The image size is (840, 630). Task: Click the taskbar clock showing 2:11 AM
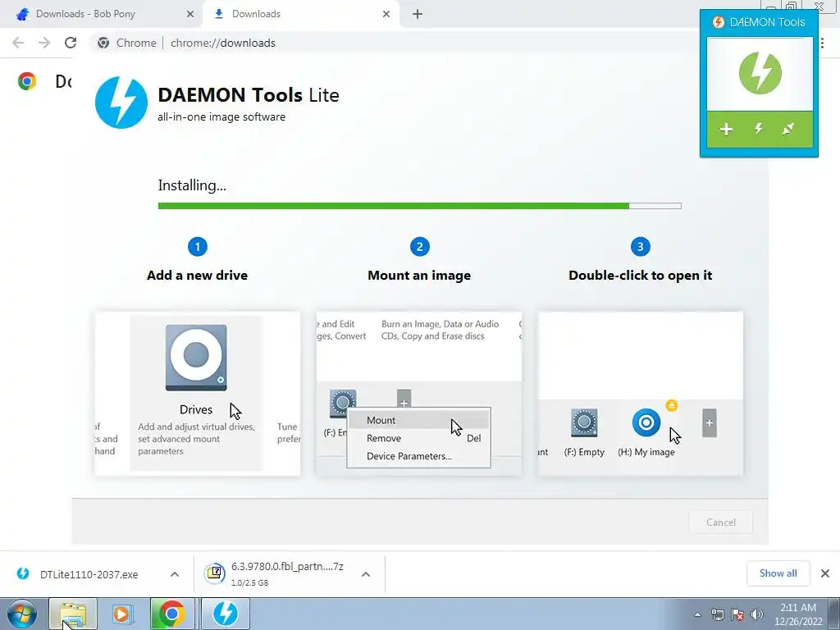[x=797, y=614]
